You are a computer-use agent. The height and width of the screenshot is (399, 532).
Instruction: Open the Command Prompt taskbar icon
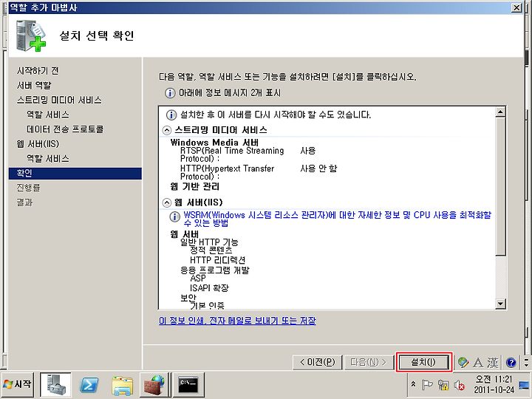pos(188,385)
